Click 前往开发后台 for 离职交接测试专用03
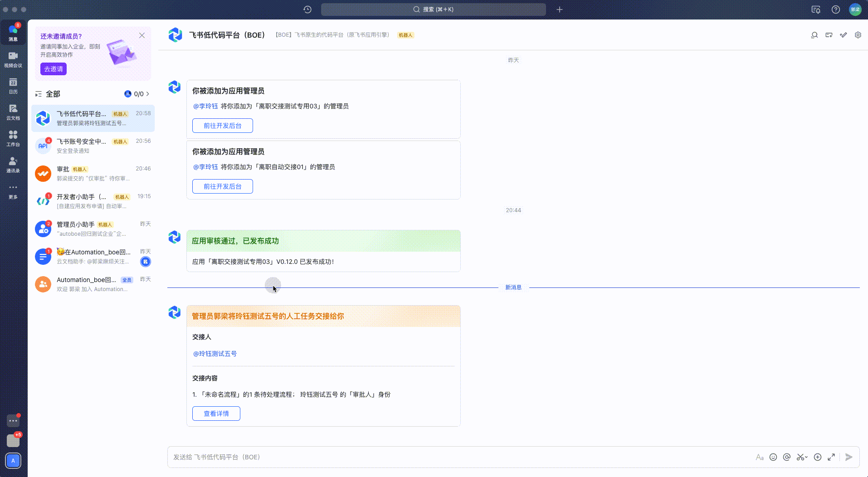Image resolution: width=868 pixels, height=477 pixels. point(223,126)
